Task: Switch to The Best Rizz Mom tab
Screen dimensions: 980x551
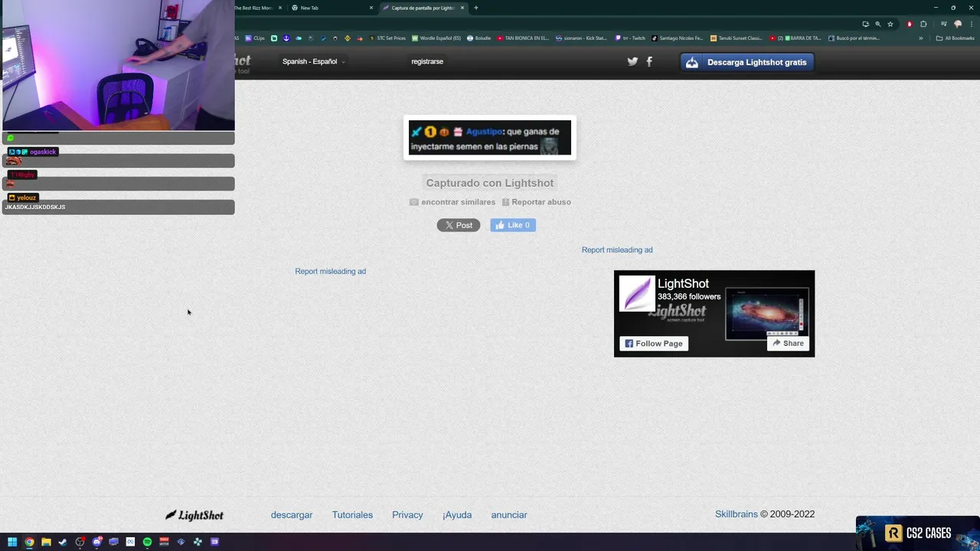Action: pyautogui.click(x=257, y=8)
